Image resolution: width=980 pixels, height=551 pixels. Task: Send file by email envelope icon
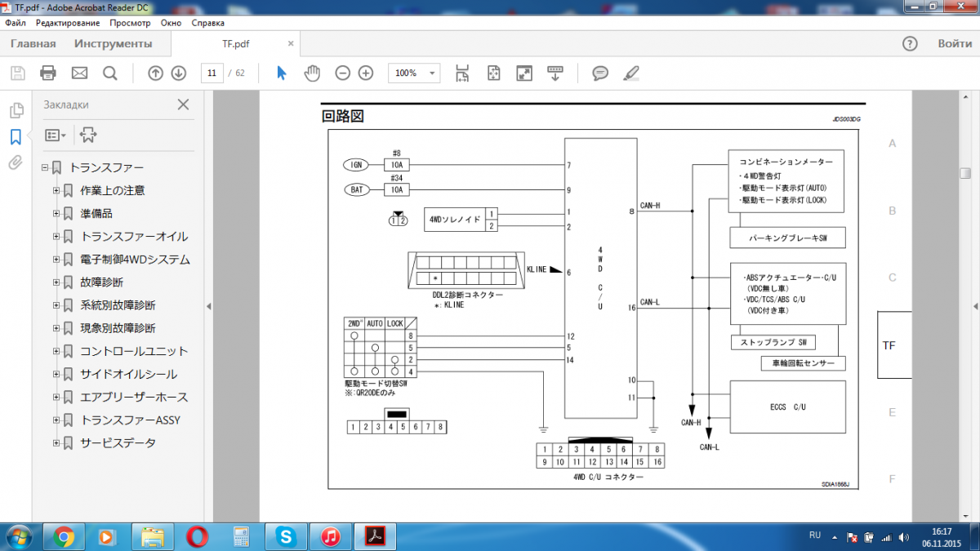pyautogui.click(x=79, y=73)
